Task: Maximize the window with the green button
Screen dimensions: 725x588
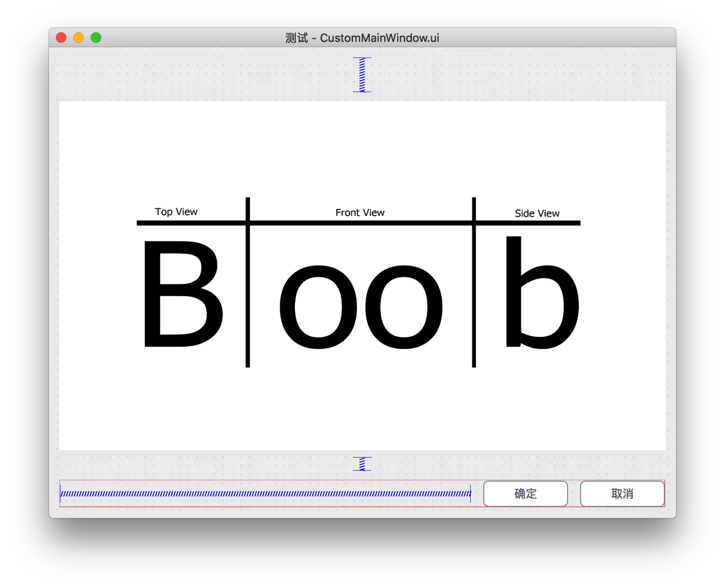Action: tap(96, 38)
